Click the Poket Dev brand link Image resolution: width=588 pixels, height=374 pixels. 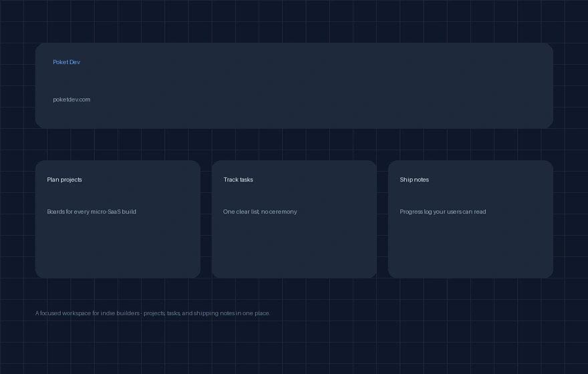(x=66, y=62)
